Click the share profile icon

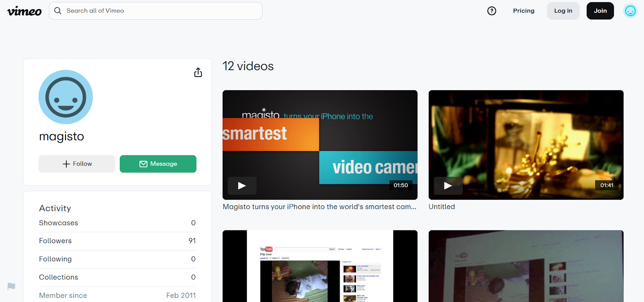pos(198,72)
